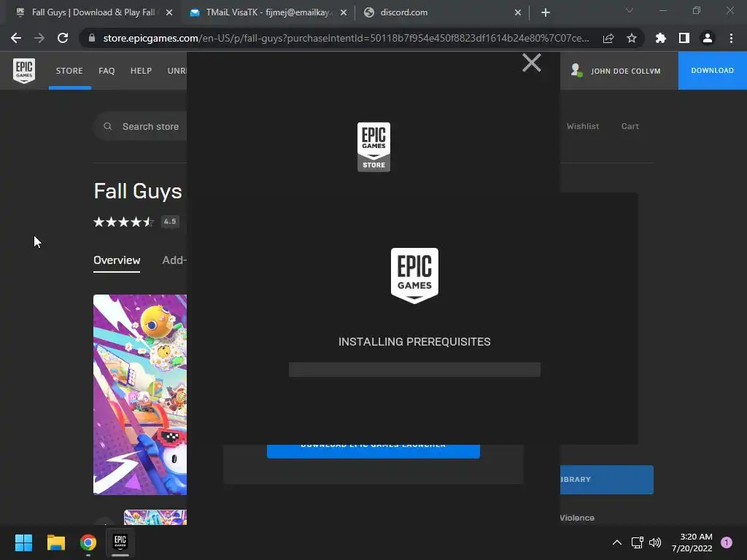The image size is (747, 560).
Task: Open the JOHN DOE COLLVM account menu
Action: (x=625, y=71)
